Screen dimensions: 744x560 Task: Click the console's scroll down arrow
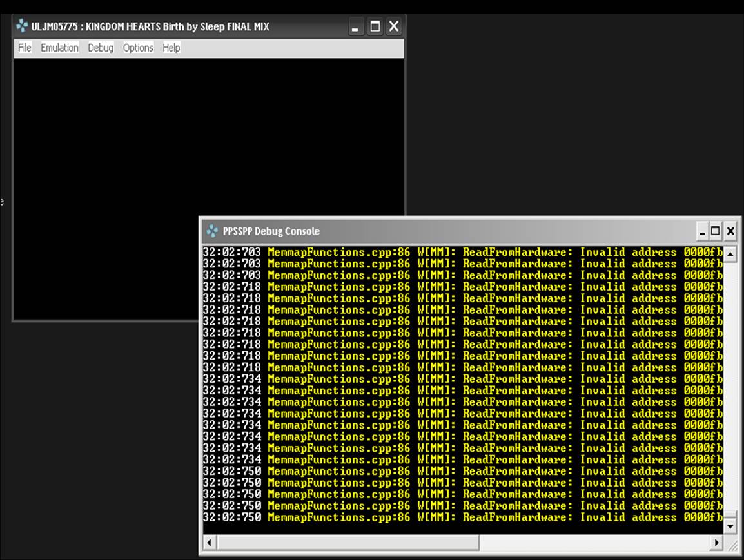[730, 526]
